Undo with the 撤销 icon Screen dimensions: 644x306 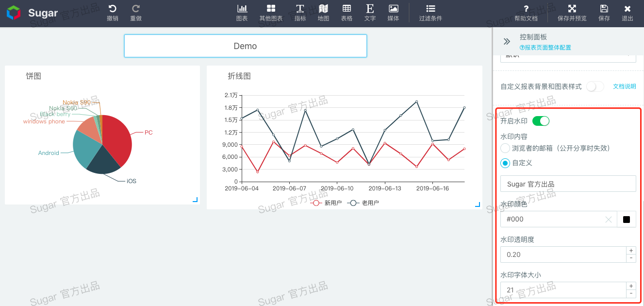(113, 8)
